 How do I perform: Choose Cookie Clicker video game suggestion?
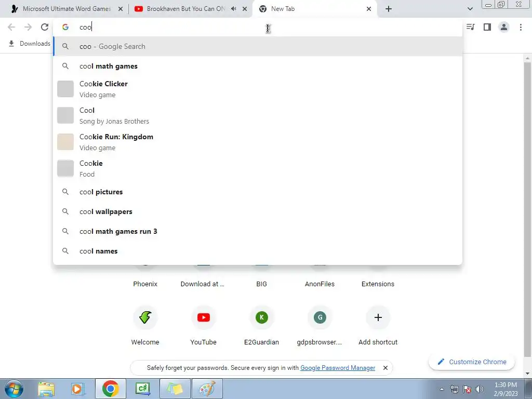pos(258,89)
